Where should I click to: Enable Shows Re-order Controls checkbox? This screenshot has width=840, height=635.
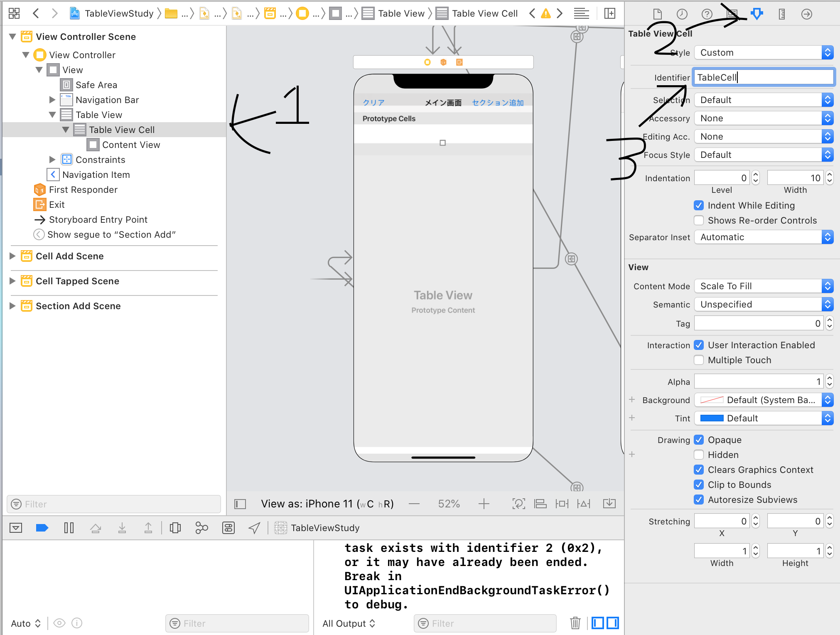(699, 220)
